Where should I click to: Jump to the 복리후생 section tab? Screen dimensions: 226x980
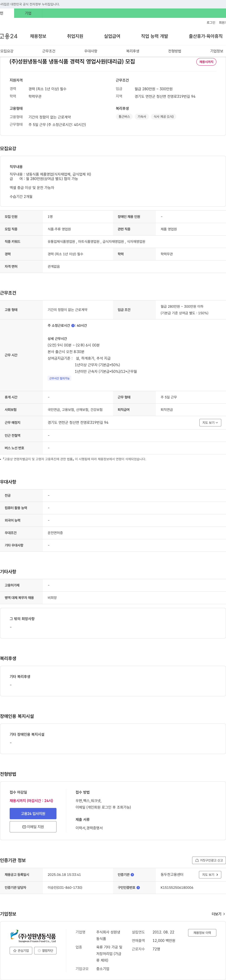[133, 51]
